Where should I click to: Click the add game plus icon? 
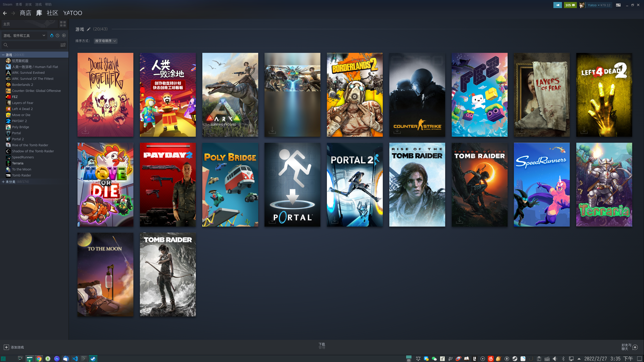point(6,347)
